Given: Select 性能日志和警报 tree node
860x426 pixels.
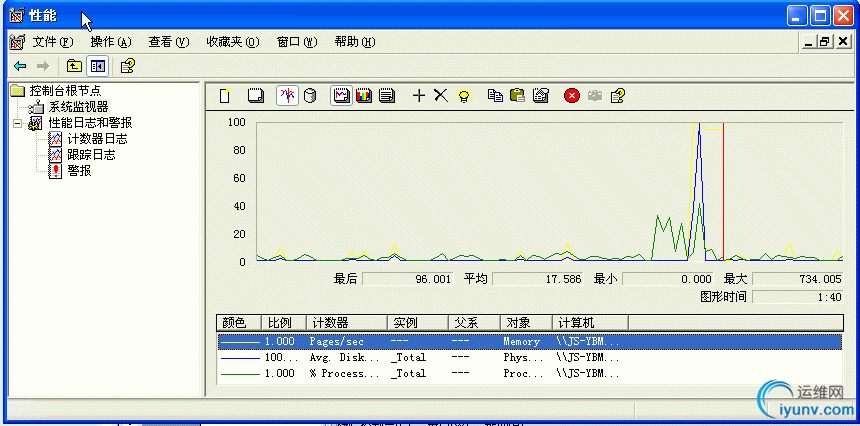Looking at the screenshot, I should [90, 122].
